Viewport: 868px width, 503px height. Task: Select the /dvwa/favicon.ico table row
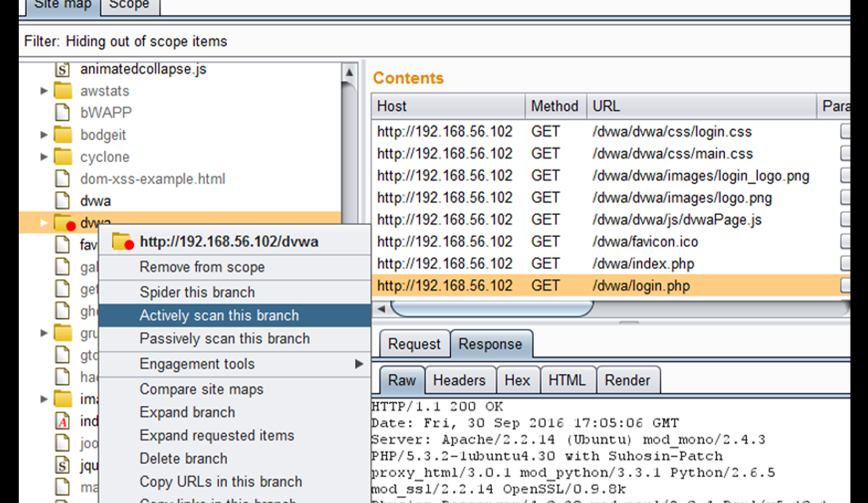(612, 242)
